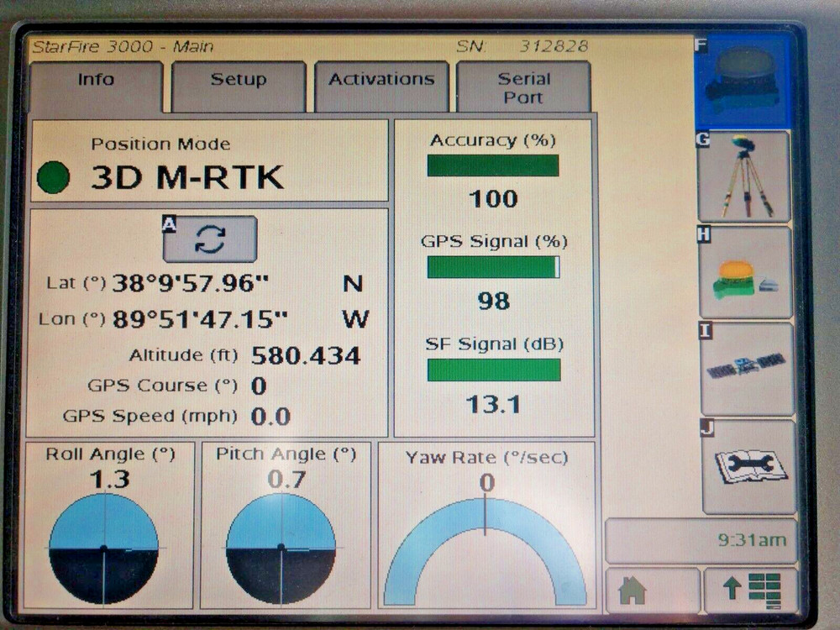Open the service manual book icon labeled J

click(746, 466)
